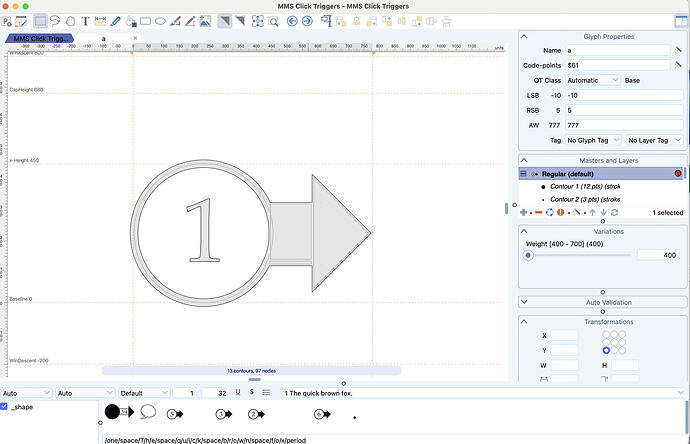Viewport: 690px width, 444px height.
Task: Open the OT Class Automatic dropdown
Action: (x=593, y=80)
